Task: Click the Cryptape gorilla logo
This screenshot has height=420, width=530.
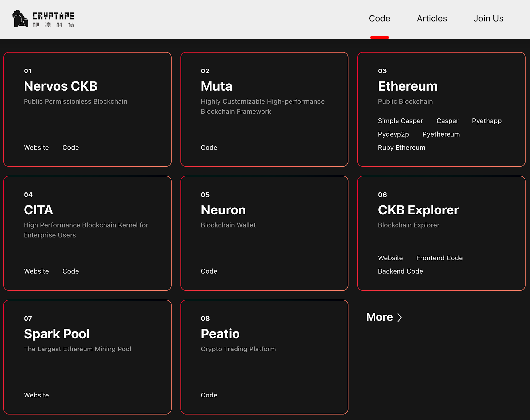Action: tap(20, 19)
